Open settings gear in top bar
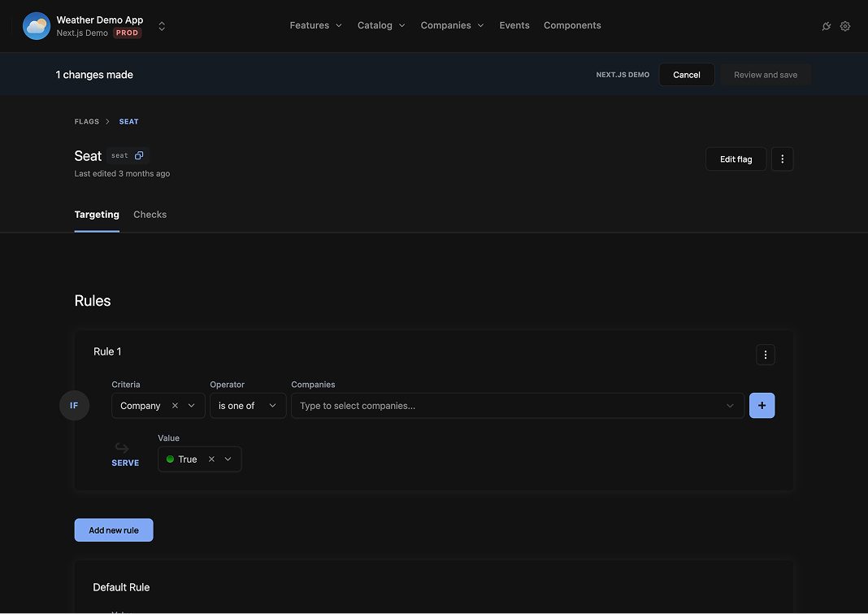 click(845, 26)
